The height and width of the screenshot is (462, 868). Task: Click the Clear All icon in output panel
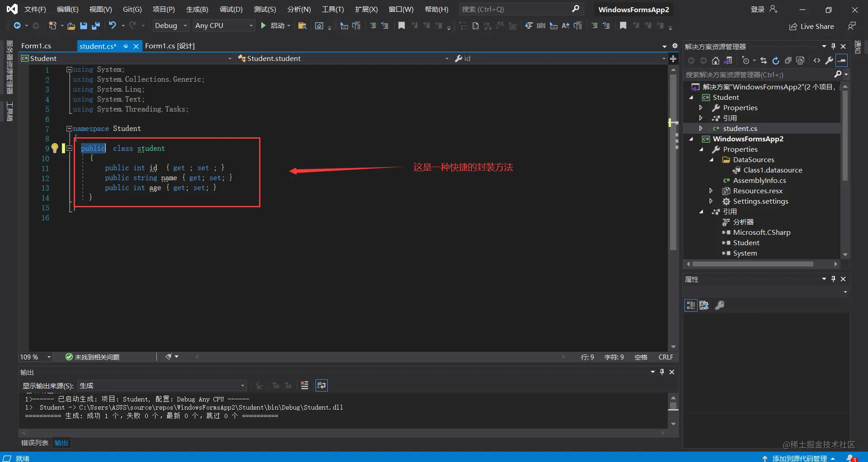tap(304, 385)
